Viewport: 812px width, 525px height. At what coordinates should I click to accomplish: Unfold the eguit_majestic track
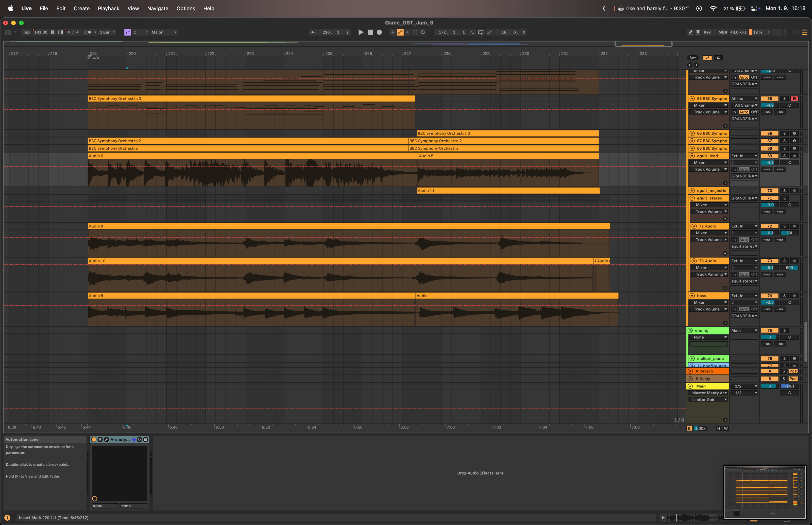692,191
